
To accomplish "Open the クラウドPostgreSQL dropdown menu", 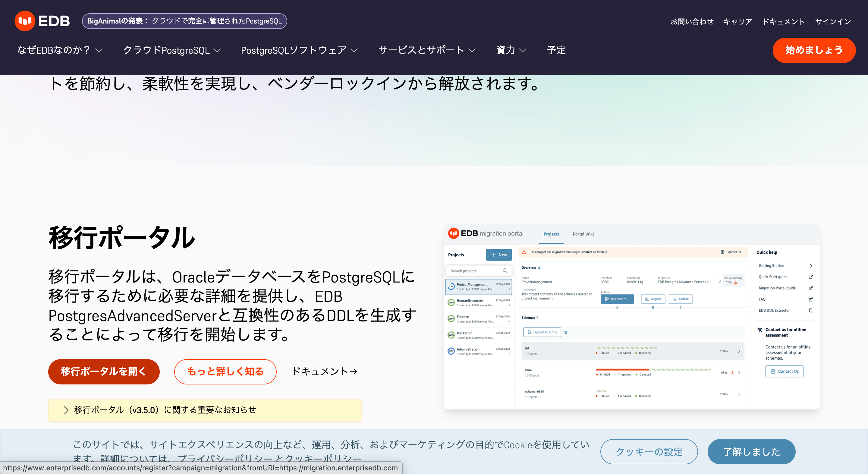I will coord(172,50).
